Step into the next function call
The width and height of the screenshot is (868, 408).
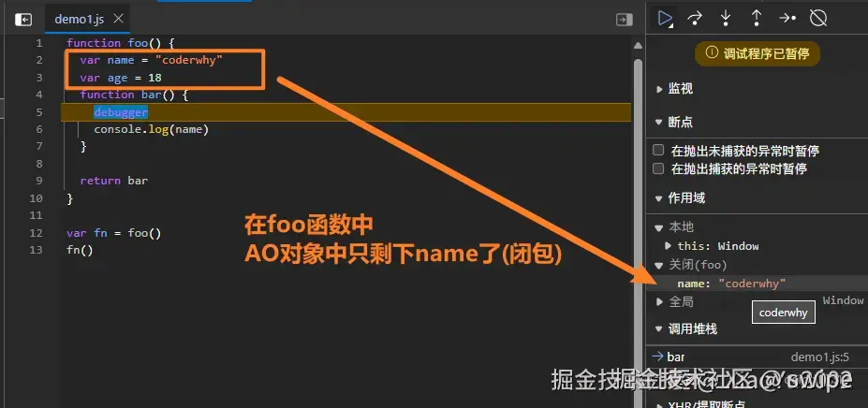[725, 19]
